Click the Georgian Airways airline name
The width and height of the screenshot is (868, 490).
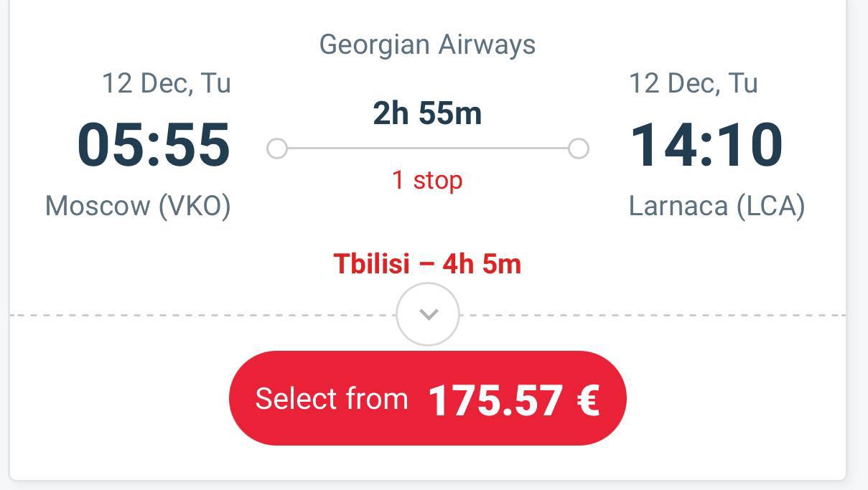pyautogui.click(x=427, y=44)
